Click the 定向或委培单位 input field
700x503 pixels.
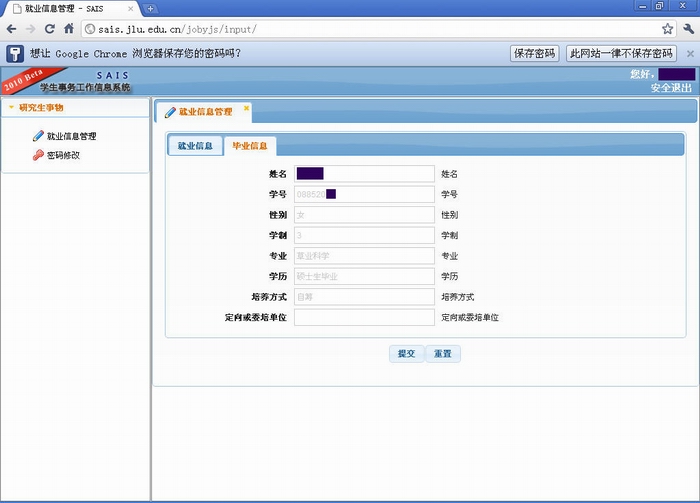pos(364,317)
